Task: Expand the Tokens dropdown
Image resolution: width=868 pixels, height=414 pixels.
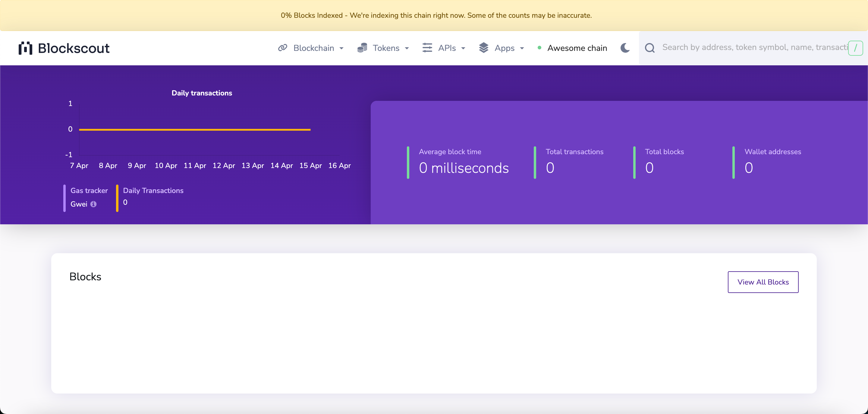Action: click(x=385, y=48)
